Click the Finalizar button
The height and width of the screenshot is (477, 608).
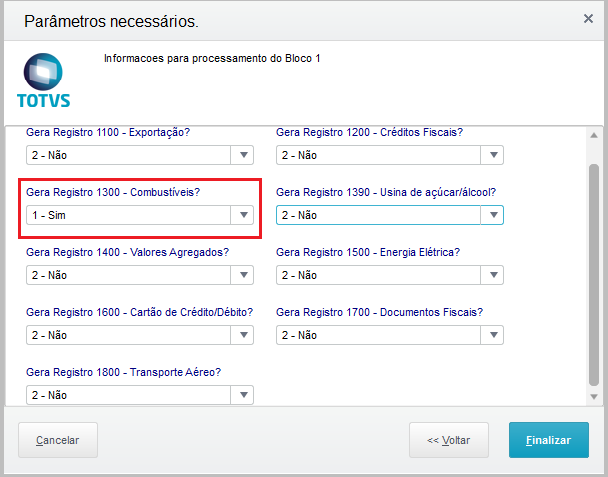click(549, 440)
